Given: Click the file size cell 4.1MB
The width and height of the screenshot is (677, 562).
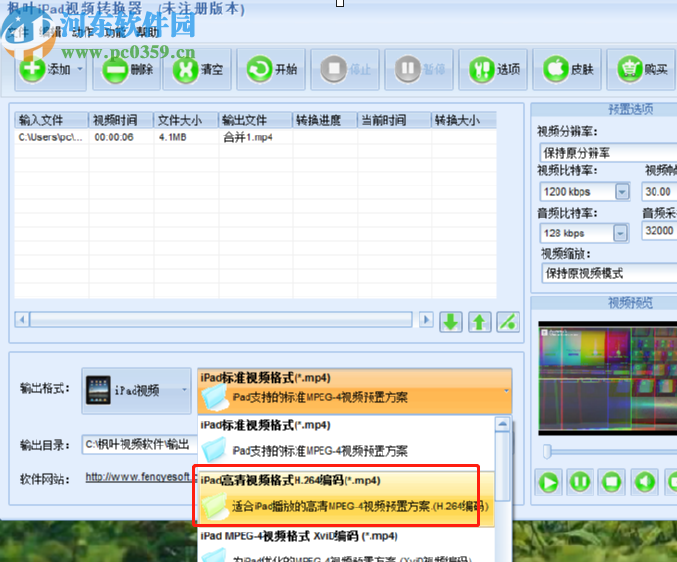Looking at the screenshot, I should [x=172, y=137].
